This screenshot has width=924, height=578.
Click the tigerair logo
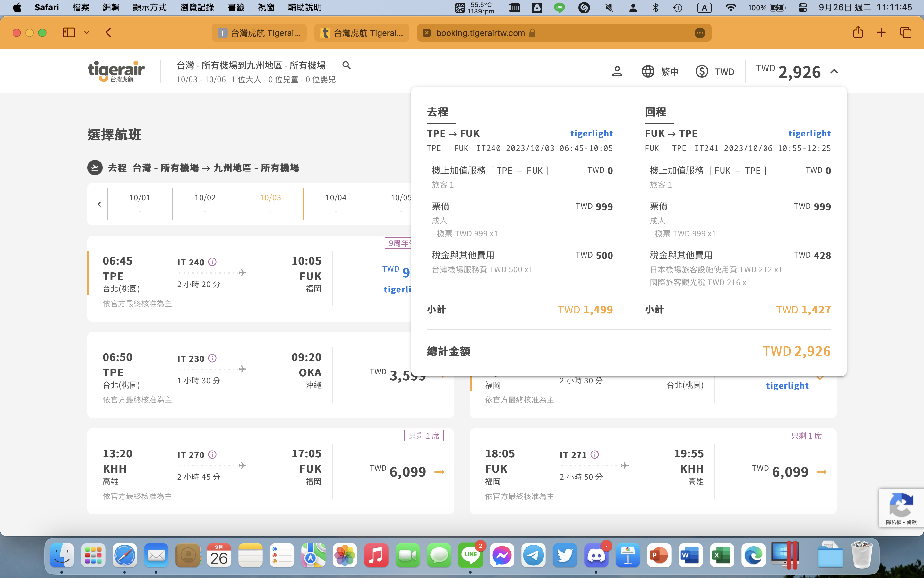[x=116, y=71]
